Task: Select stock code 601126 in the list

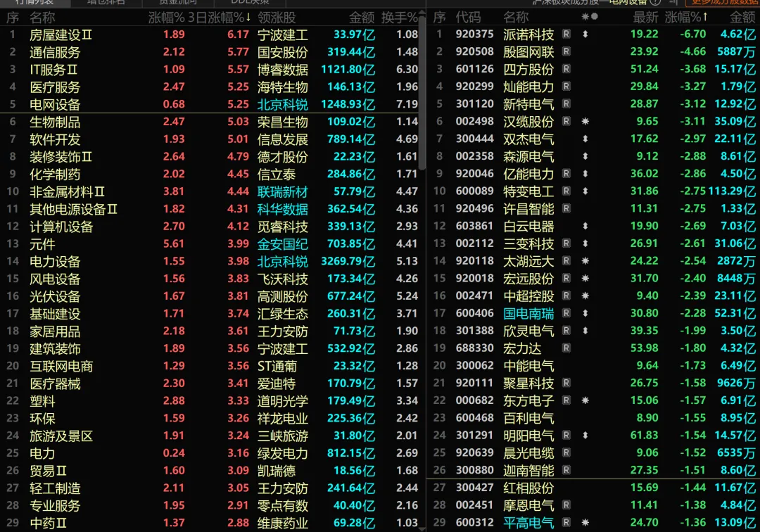Action: [474, 69]
